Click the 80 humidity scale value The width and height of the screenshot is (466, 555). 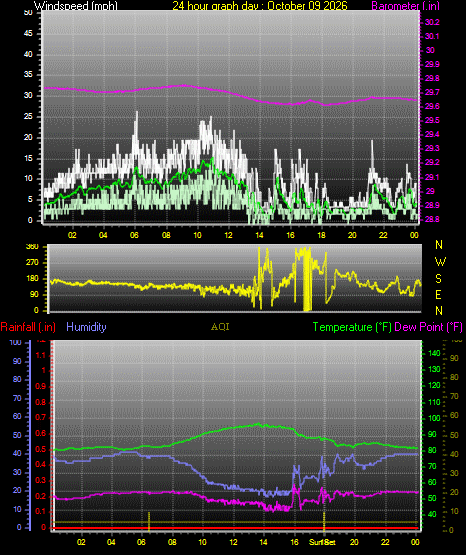point(17,379)
